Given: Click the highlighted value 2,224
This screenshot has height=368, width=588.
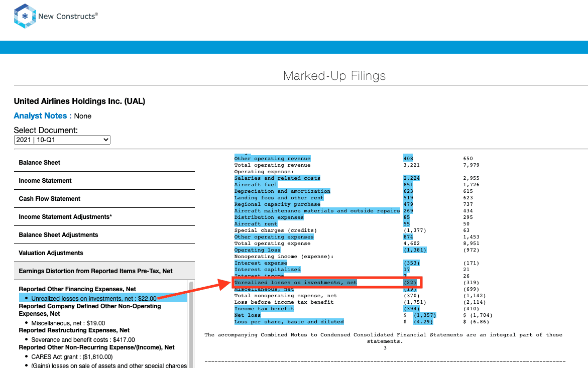Looking at the screenshot, I should [411, 178].
